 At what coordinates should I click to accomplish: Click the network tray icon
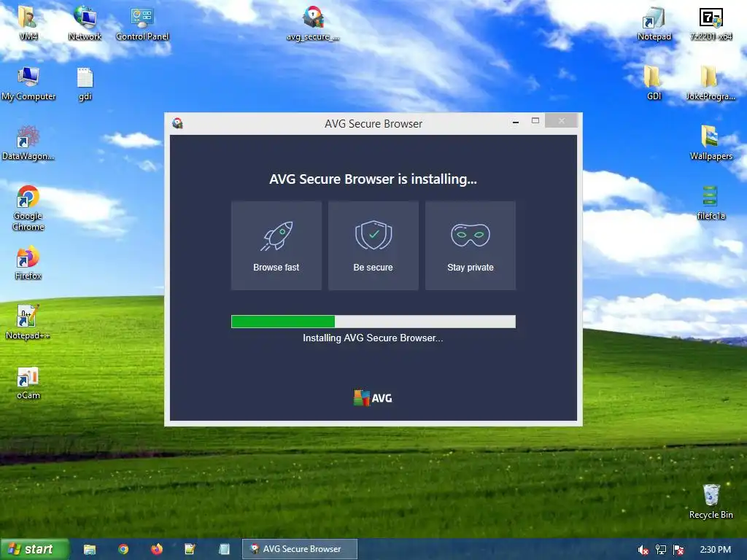(661, 550)
